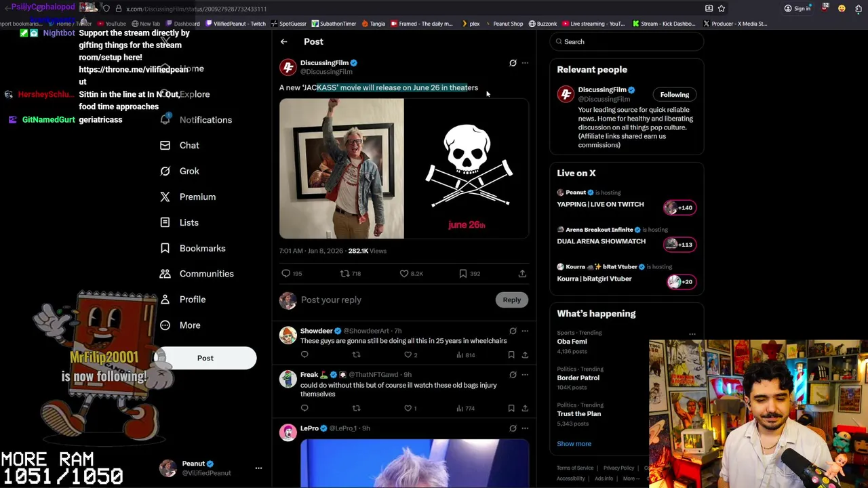Open DUAL ARENA SHOWMATCH live broadcast

pos(627,239)
